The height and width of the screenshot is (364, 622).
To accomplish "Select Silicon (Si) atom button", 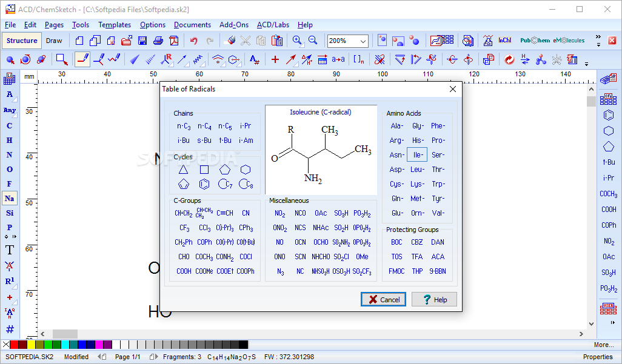I will [10, 213].
